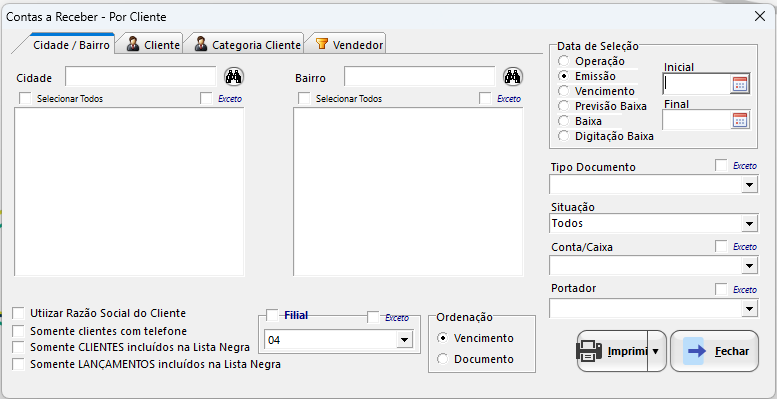Expand the Portador dropdown

(x=749, y=309)
